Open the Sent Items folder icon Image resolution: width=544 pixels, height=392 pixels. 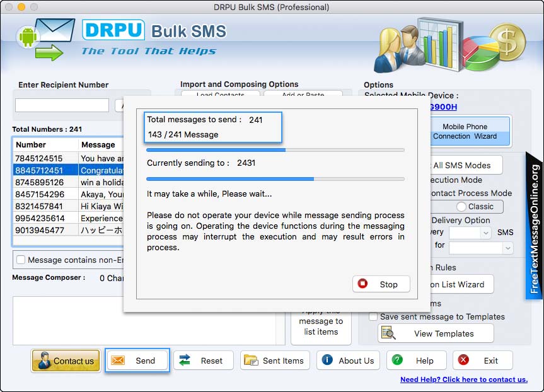tap(251, 360)
